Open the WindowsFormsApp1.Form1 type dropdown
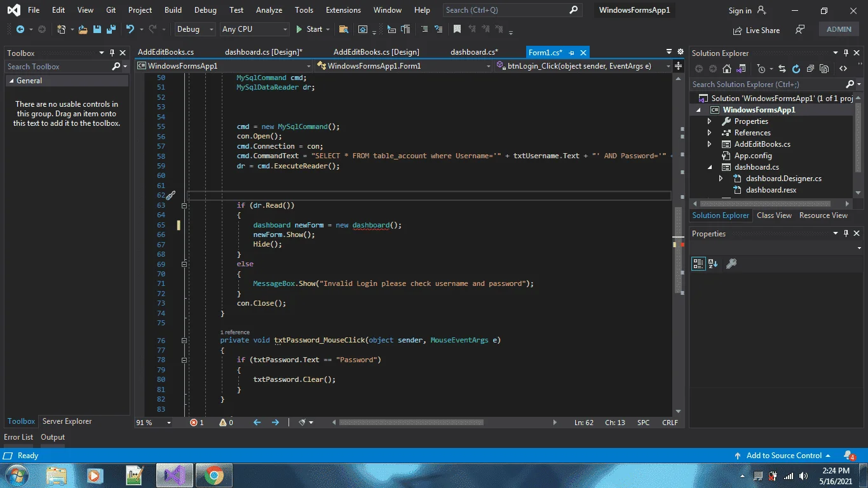This screenshot has width=868, height=488. [x=404, y=65]
